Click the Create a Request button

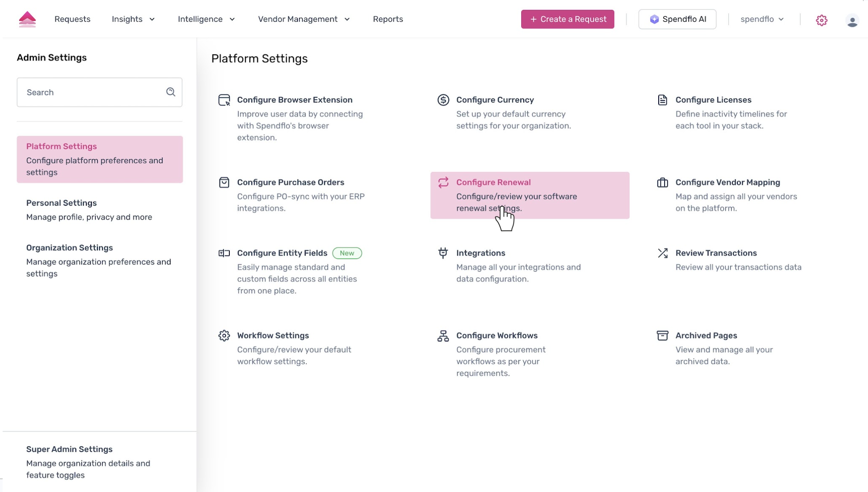pyautogui.click(x=567, y=19)
